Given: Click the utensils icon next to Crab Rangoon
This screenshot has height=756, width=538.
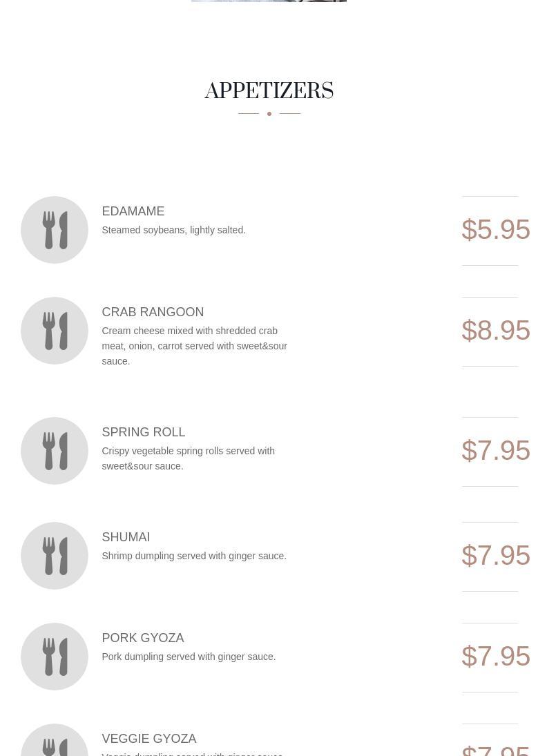Looking at the screenshot, I should point(55,331).
